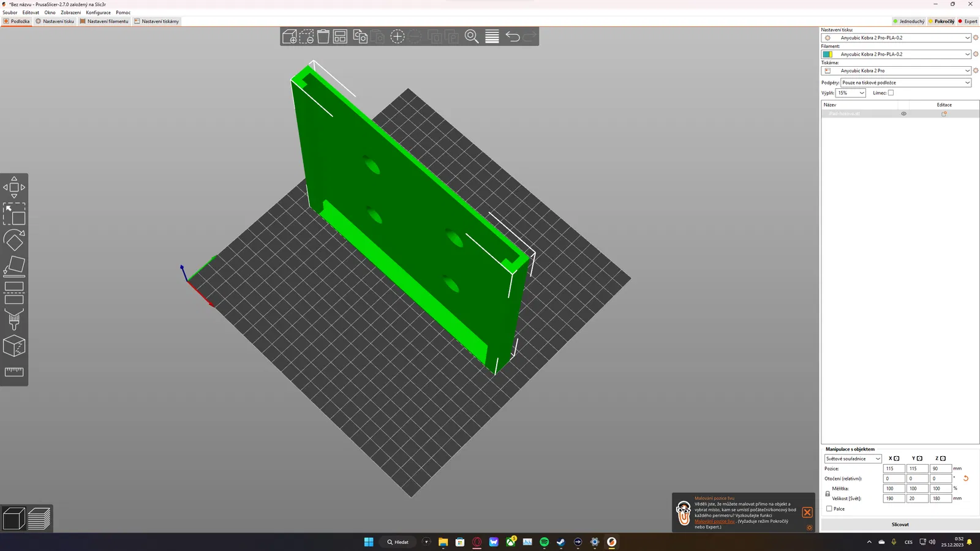Switch to sliced layers preview view
Screen dimensions: 980x551
[39, 519]
